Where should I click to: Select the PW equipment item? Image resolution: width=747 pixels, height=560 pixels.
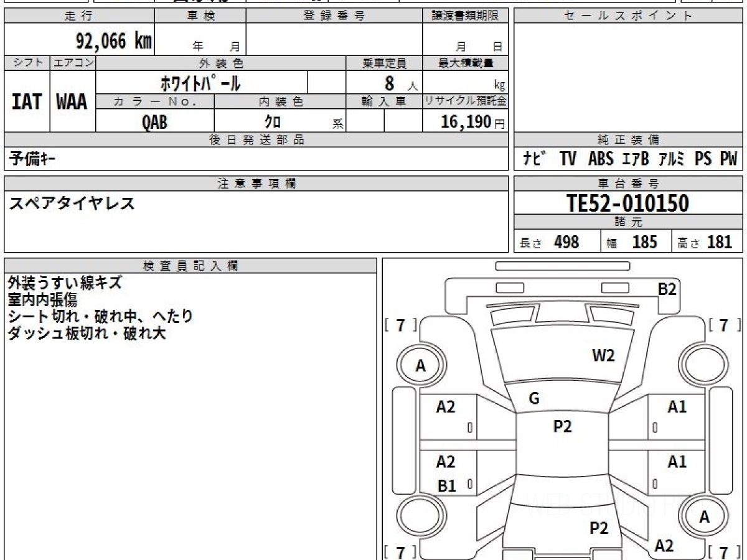(728, 159)
